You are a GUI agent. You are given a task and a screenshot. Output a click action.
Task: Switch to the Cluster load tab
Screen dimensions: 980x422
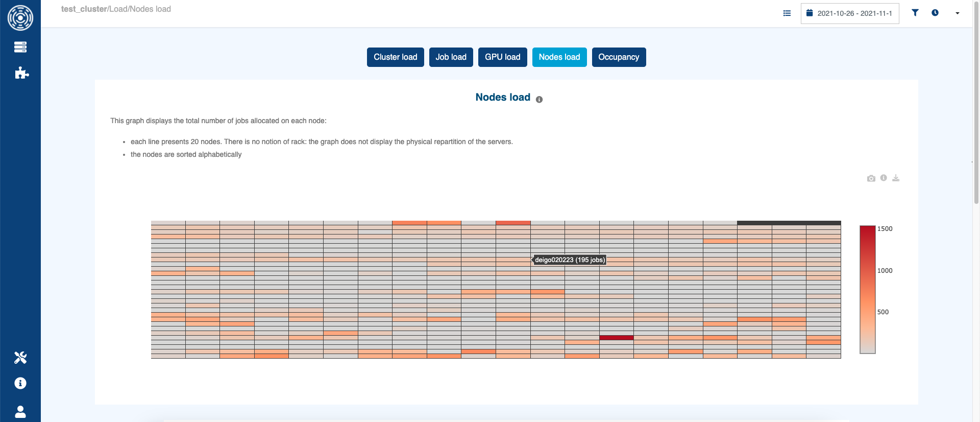pos(395,57)
